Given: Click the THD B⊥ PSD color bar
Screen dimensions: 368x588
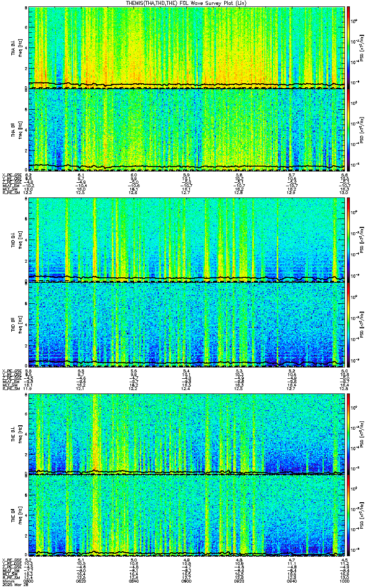Looking at the screenshot, I should click(348, 240).
